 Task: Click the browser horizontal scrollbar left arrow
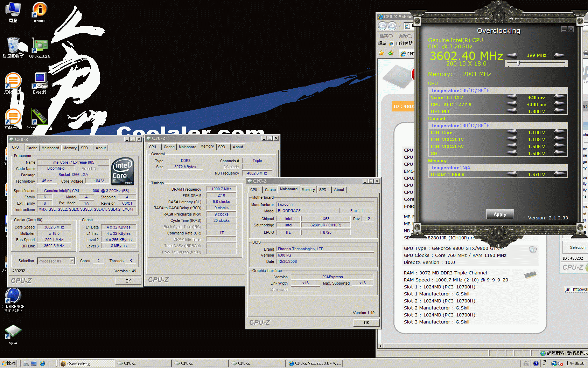(x=380, y=346)
